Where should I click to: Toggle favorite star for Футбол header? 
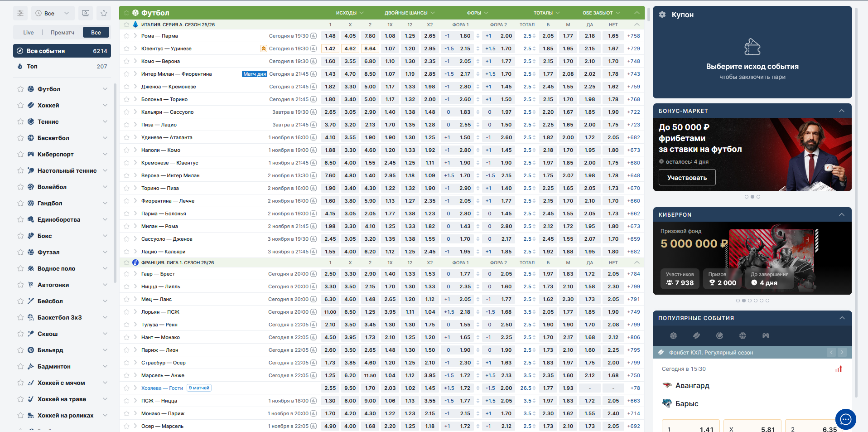[x=126, y=13]
